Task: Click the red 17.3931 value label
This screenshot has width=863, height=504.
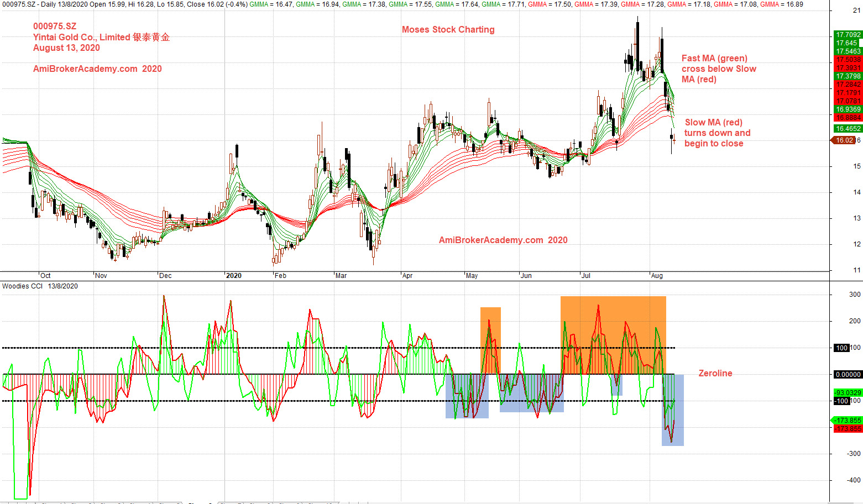Action: pos(848,68)
